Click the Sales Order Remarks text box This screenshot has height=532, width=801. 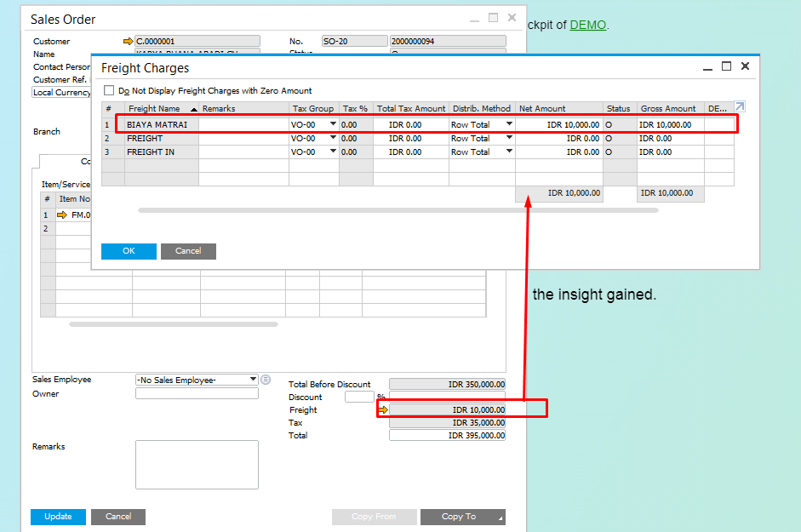point(197,465)
